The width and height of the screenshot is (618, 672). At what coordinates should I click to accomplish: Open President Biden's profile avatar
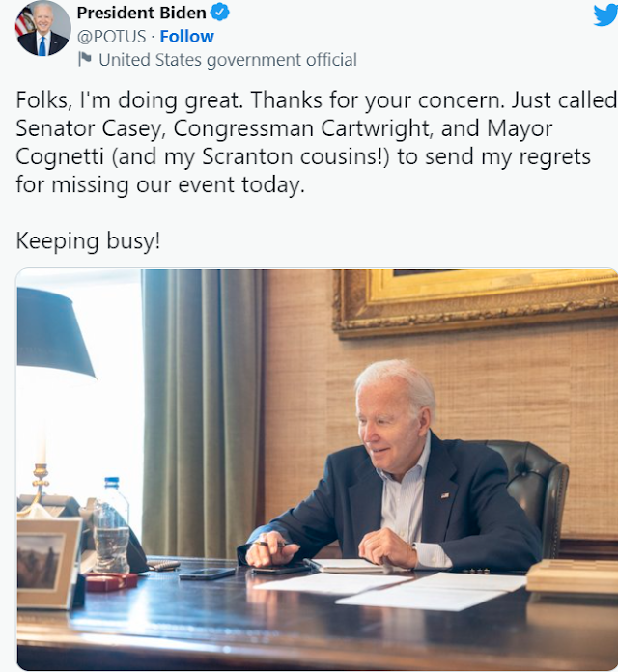point(42,29)
